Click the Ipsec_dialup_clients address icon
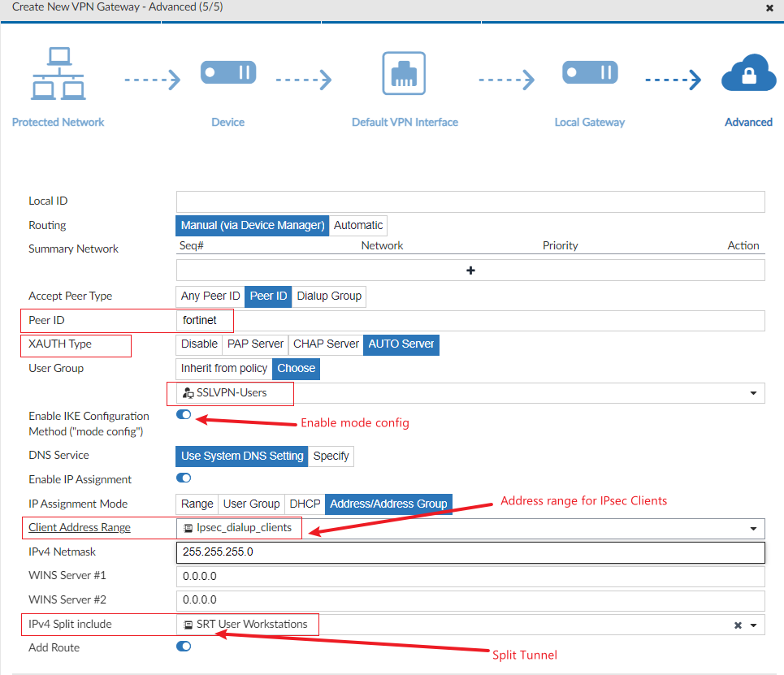This screenshot has height=675, width=784. (188, 528)
